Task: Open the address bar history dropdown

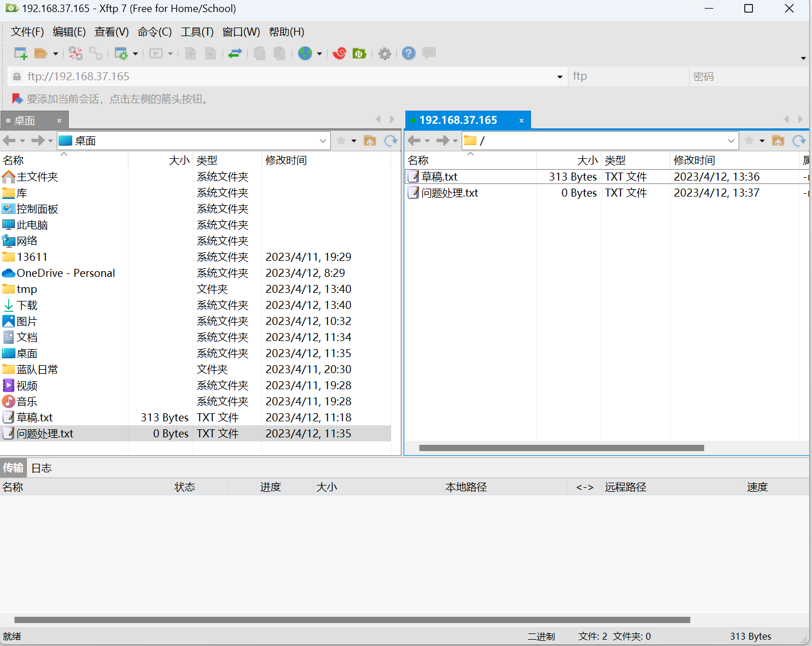Action: coord(560,77)
